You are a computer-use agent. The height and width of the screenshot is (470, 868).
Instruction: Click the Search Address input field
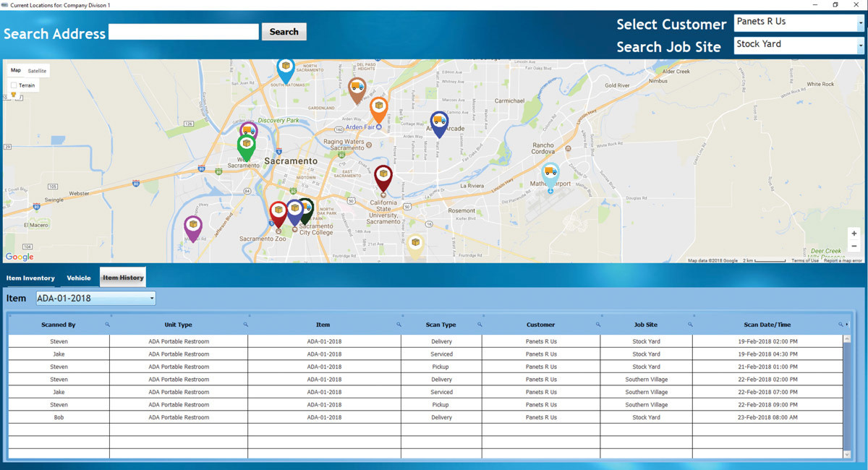pyautogui.click(x=183, y=32)
